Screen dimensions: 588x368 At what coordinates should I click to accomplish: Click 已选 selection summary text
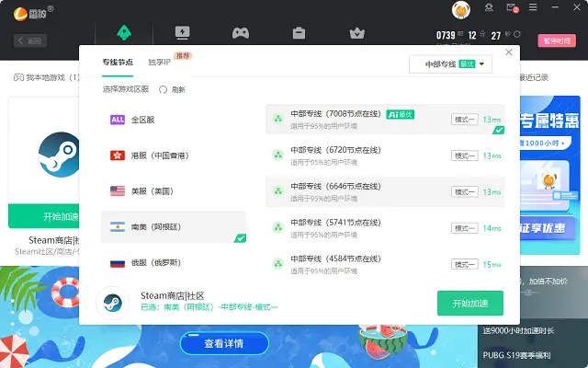[x=209, y=307]
